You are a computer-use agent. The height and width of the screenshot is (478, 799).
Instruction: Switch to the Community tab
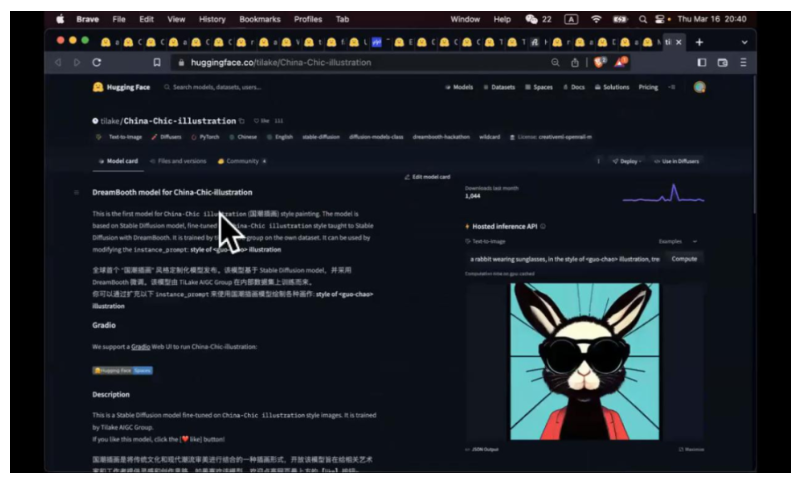(242, 161)
